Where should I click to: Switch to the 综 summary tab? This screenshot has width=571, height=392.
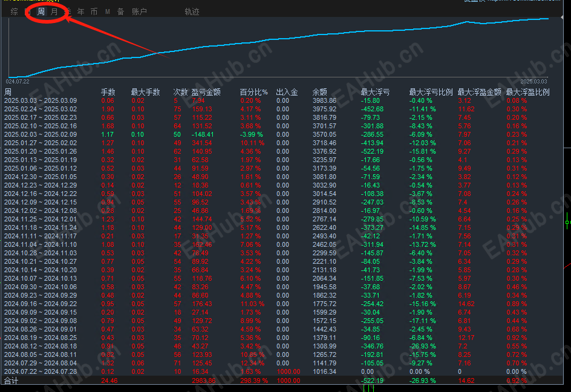pyautogui.click(x=14, y=11)
